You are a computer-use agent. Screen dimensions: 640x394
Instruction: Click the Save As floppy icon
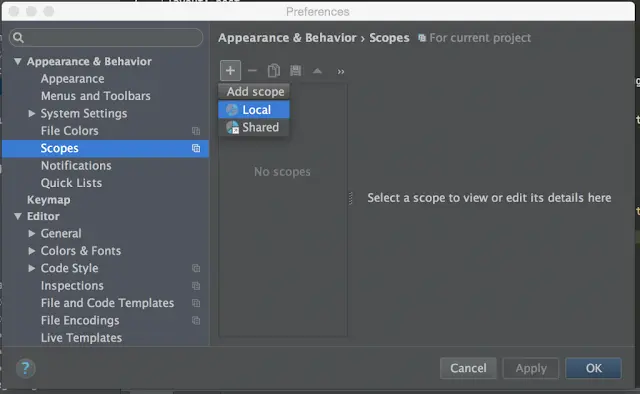pyautogui.click(x=296, y=71)
